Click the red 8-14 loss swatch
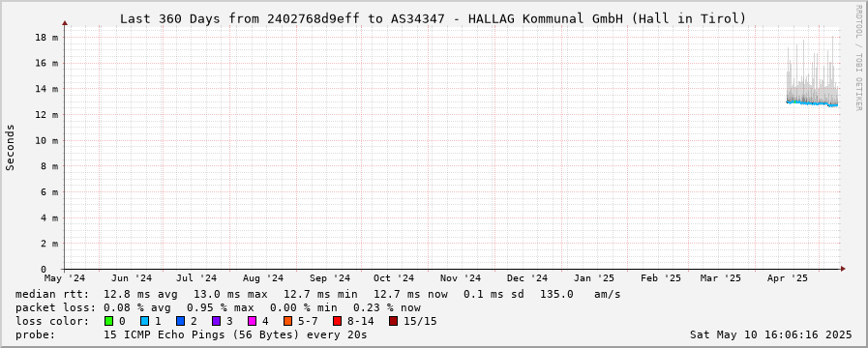The width and height of the screenshot is (868, 348). point(337,321)
